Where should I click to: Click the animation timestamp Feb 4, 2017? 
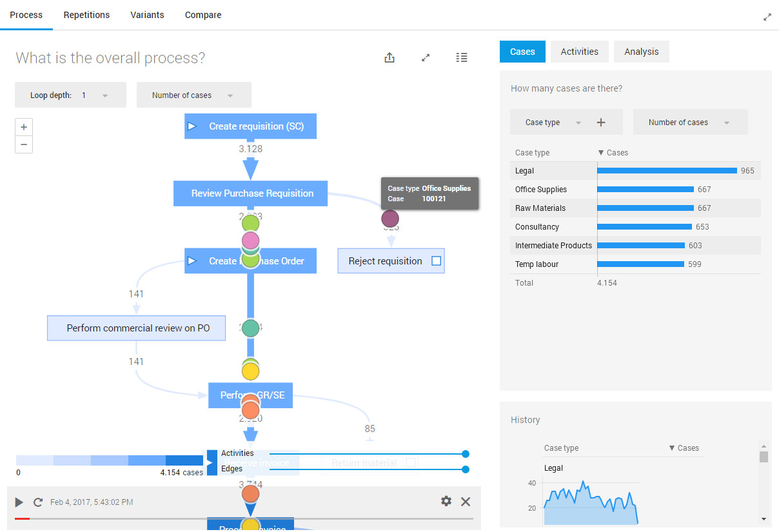(92, 502)
